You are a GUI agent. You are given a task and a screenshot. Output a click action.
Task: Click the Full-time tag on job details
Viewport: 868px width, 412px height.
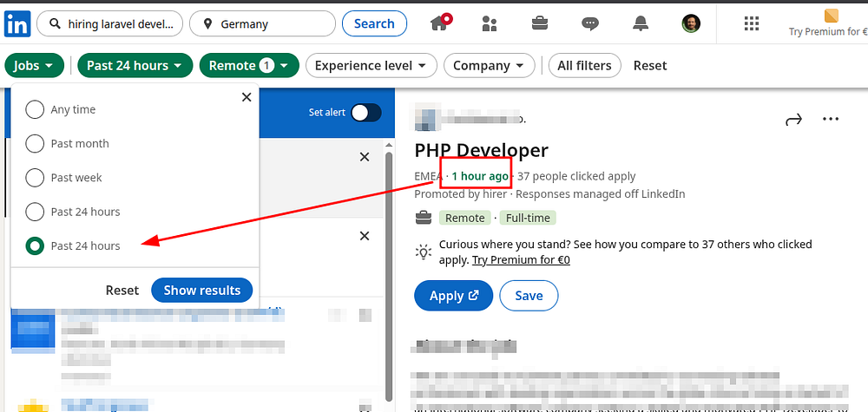(528, 218)
